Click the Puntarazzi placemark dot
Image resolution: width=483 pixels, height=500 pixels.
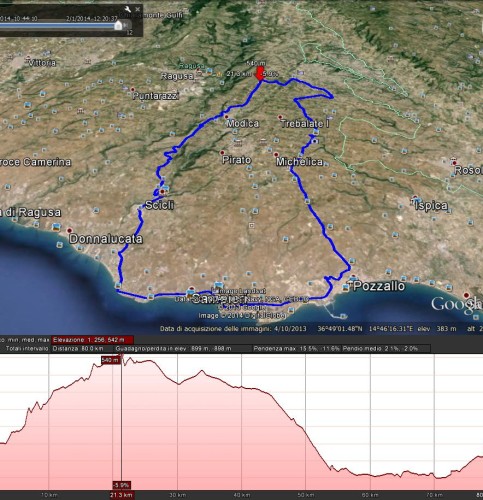pos(133,90)
